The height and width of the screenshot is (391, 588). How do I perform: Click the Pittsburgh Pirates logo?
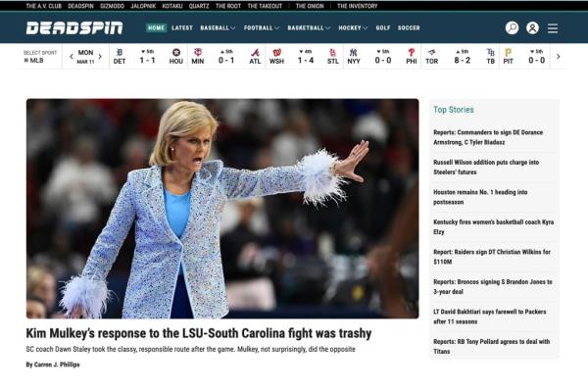tap(508, 53)
